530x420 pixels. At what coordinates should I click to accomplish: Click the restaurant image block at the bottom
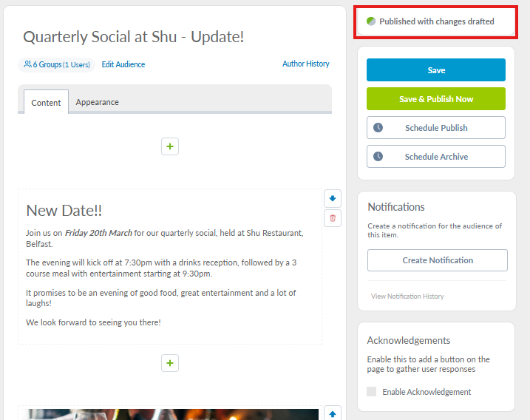pos(170,414)
